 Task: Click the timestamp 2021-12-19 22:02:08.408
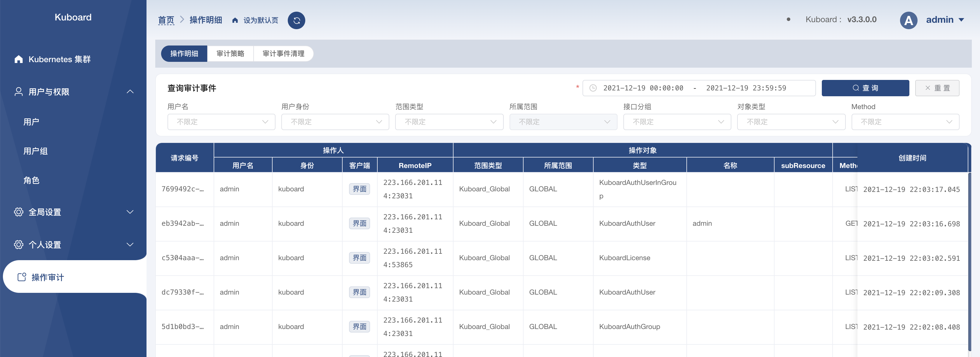pyautogui.click(x=911, y=327)
